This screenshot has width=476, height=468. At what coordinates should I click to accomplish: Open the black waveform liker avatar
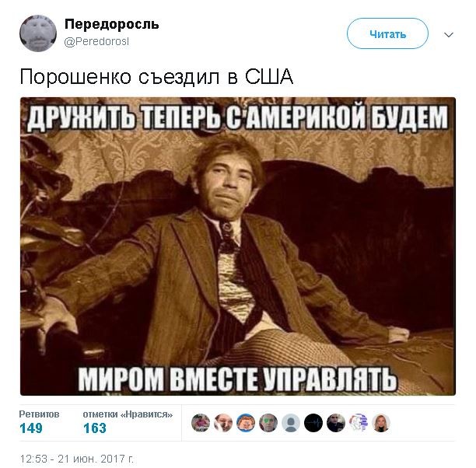[x=313, y=423]
